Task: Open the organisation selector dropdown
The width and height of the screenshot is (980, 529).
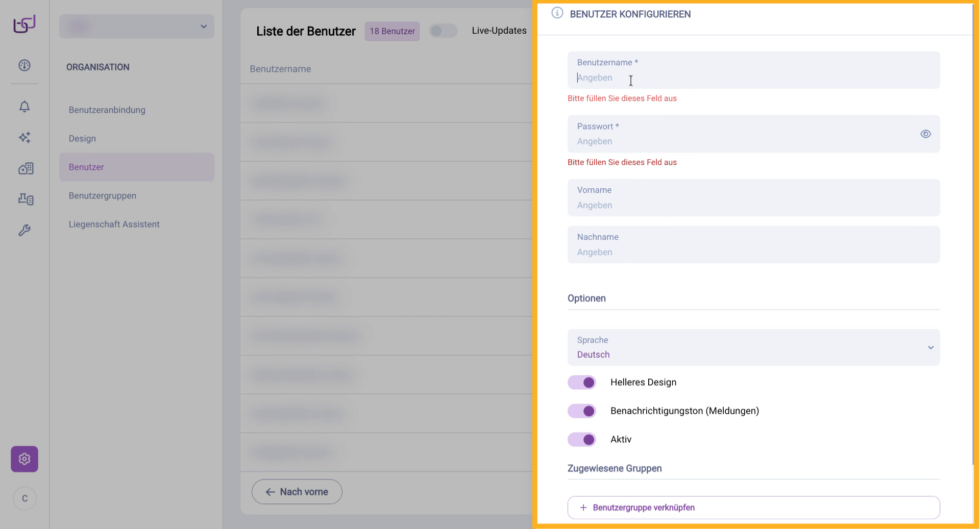Action: [x=137, y=27]
